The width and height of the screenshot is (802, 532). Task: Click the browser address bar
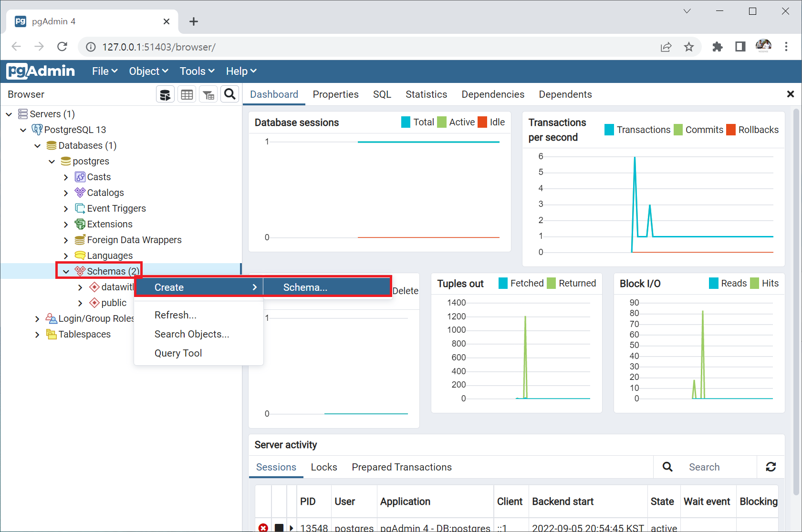coord(372,47)
